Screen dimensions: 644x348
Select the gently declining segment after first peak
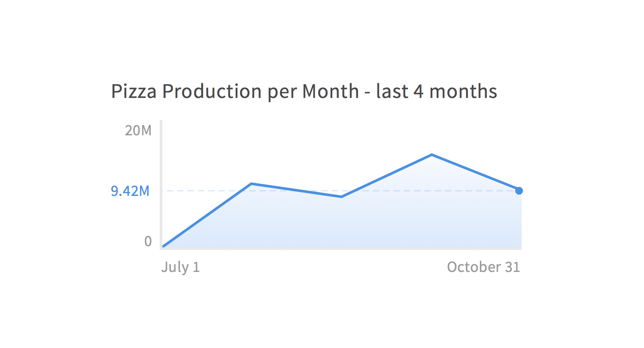(296, 190)
